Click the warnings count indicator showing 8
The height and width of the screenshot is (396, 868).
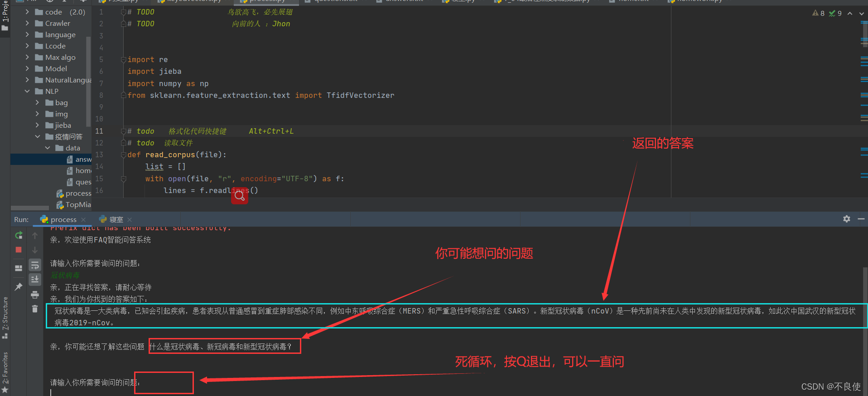[x=818, y=13]
